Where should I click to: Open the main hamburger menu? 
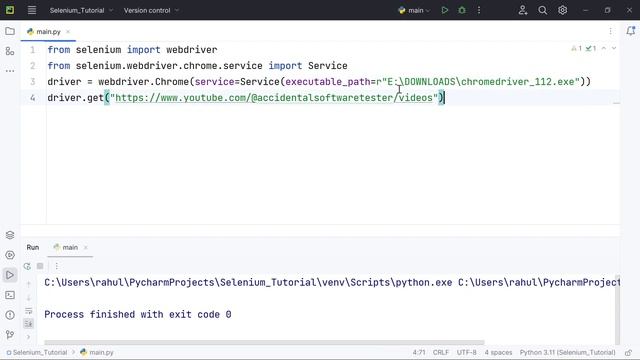[x=31, y=10]
